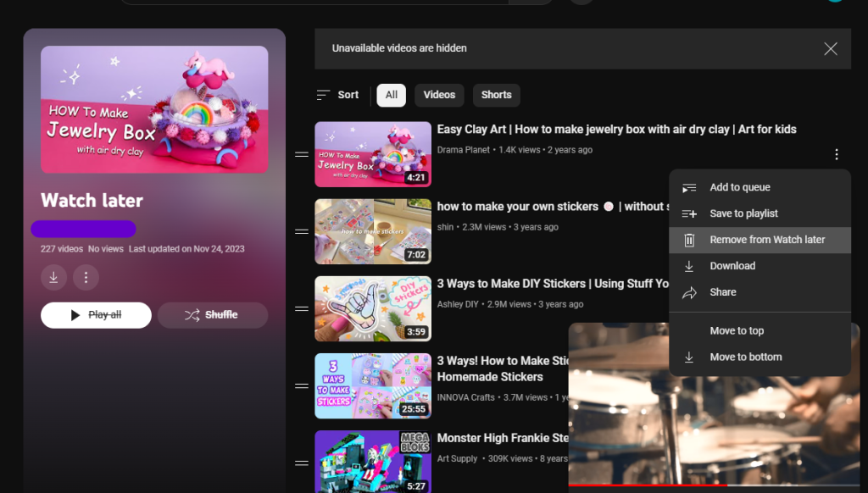Open '3 Ways! How to Make' title
Viewport: 868px width, 493px height.
click(x=503, y=369)
